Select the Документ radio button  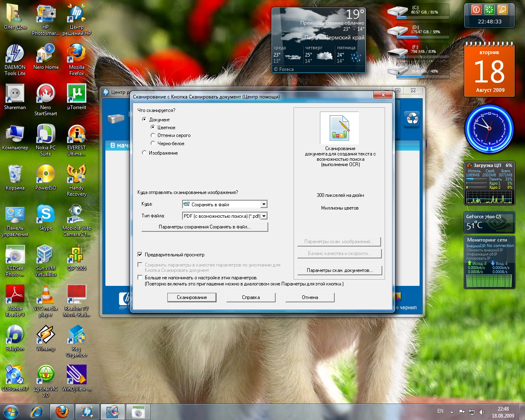click(144, 119)
